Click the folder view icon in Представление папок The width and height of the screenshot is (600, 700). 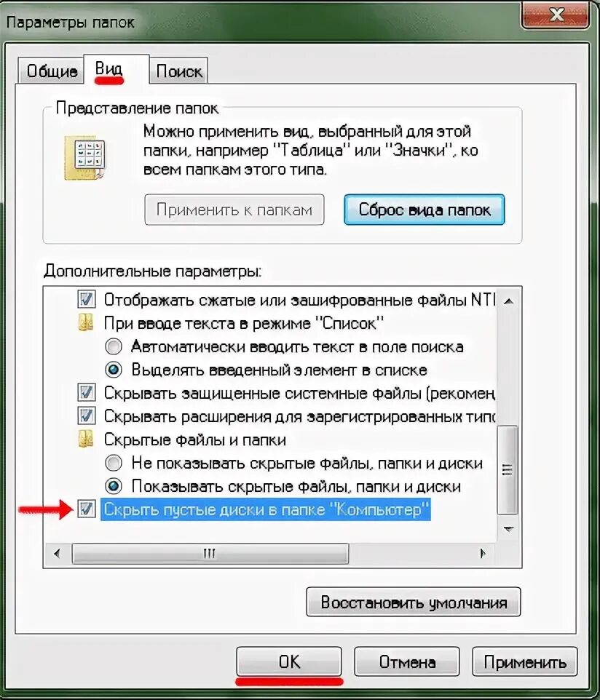click(x=85, y=158)
